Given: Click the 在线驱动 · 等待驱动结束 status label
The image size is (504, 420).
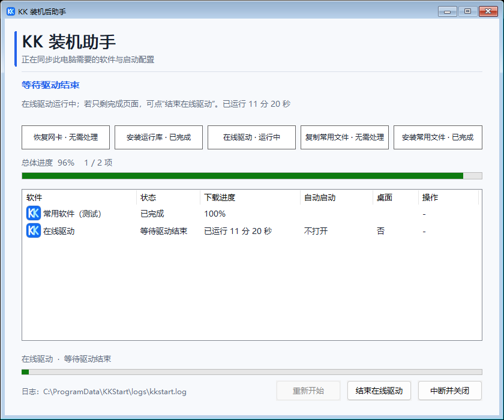Looking at the screenshot, I should click(x=66, y=359).
